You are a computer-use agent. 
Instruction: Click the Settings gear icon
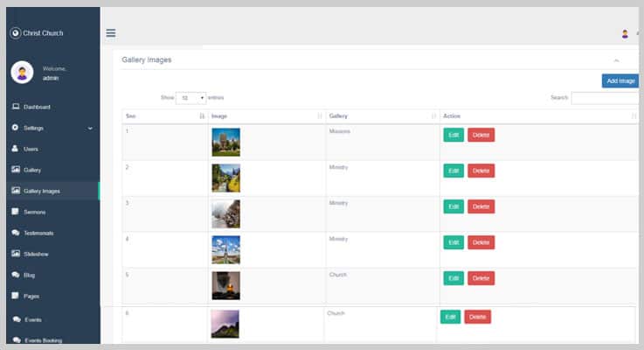(x=15, y=128)
